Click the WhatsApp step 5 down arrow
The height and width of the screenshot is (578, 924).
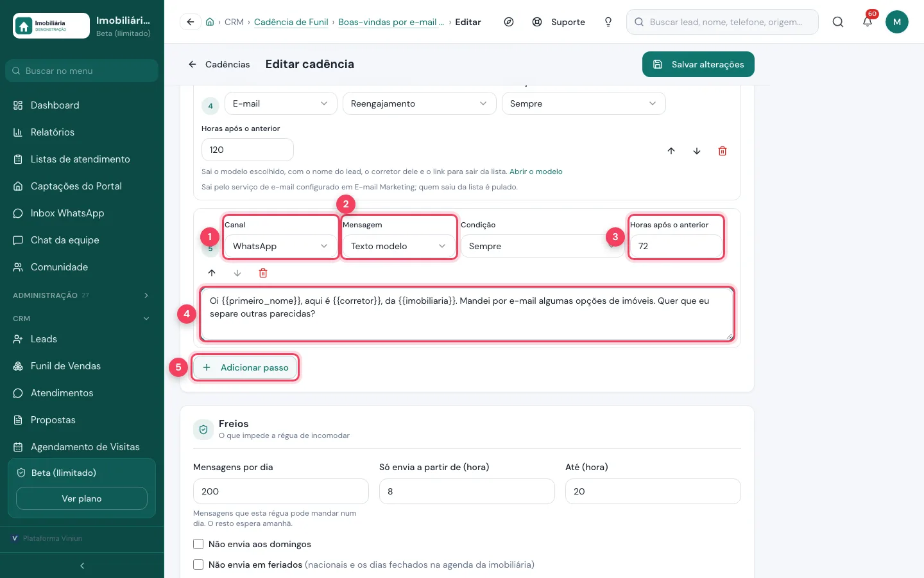click(x=237, y=273)
